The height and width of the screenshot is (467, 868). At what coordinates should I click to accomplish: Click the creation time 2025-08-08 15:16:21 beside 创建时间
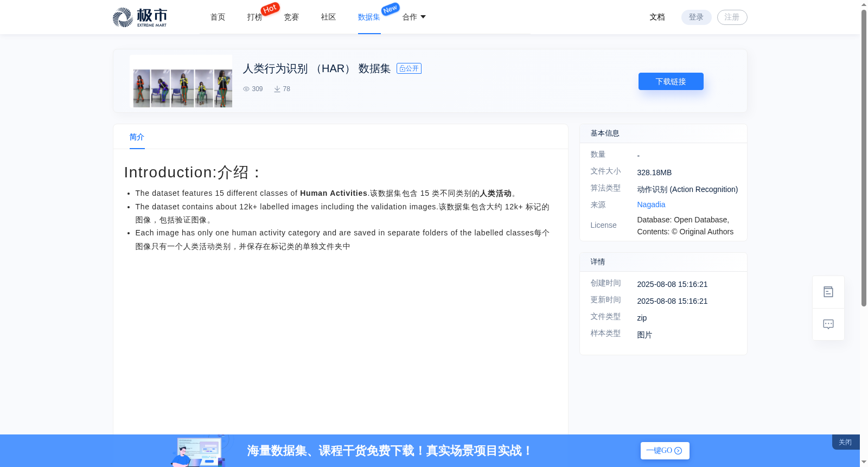(x=672, y=284)
